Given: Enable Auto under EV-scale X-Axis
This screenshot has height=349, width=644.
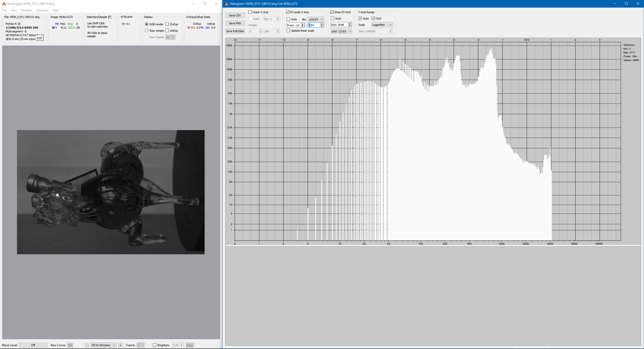Looking at the screenshot, I should [288, 19].
